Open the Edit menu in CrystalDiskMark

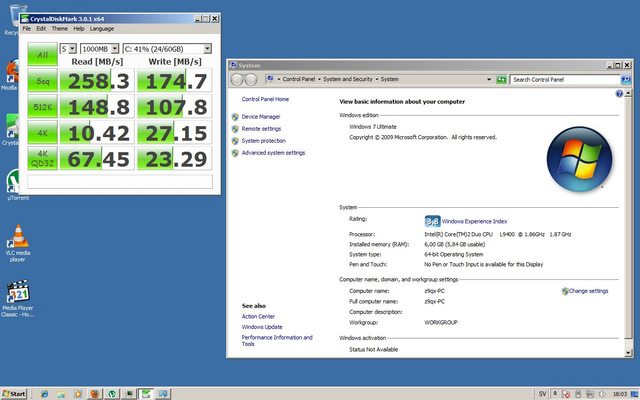coord(41,29)
